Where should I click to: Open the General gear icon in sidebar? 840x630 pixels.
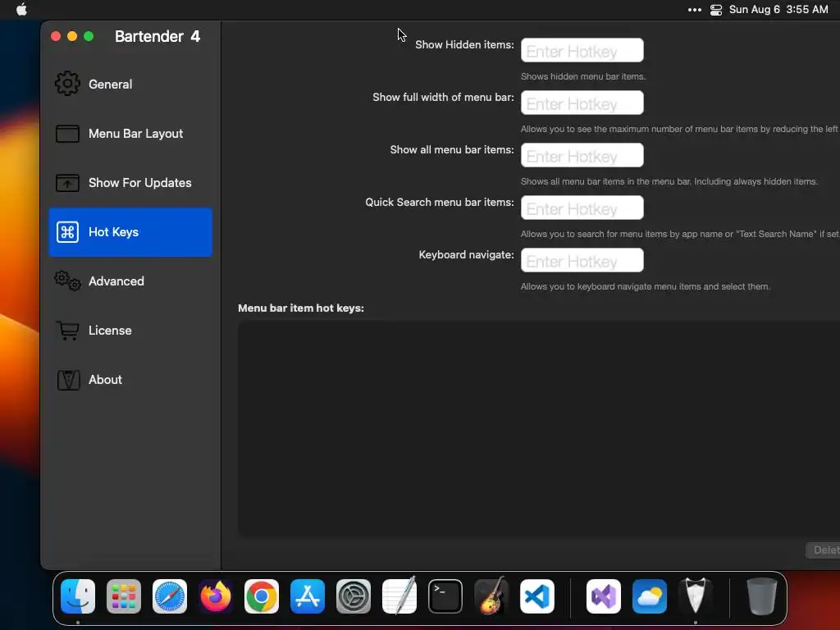[x=67, y=84]
